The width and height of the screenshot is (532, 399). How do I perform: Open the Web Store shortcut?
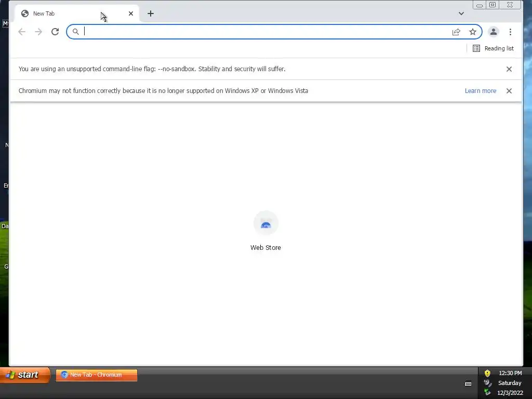(265, 231)
